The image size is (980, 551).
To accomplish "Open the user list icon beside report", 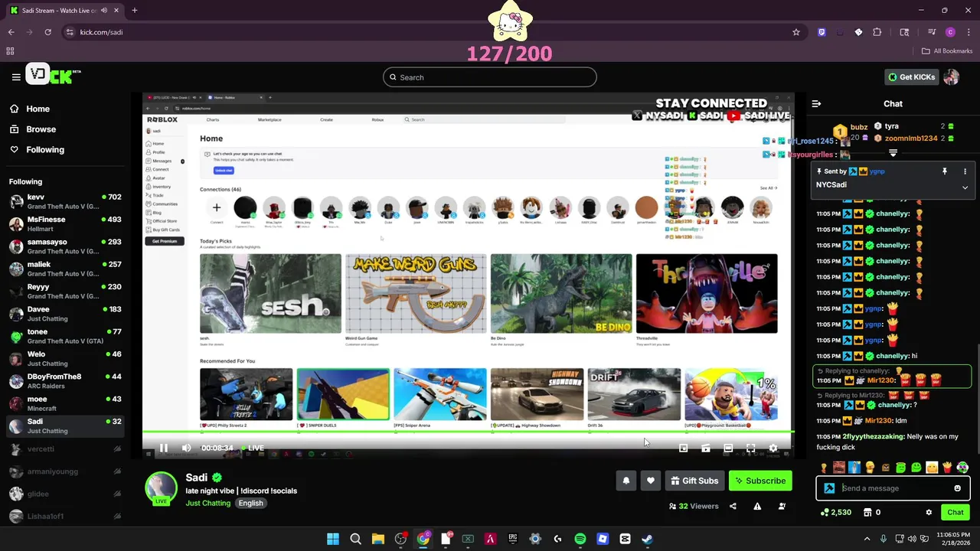I will 782,506.
